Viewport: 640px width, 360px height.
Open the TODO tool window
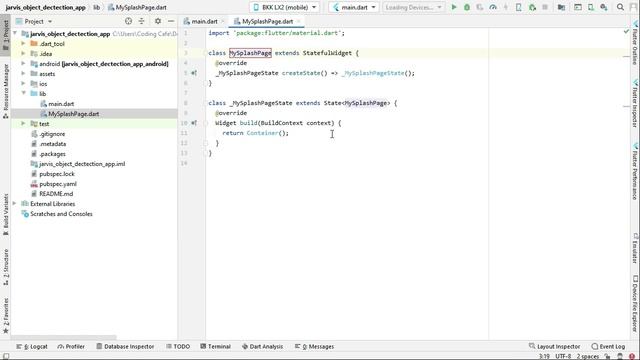tap(178, 347)
